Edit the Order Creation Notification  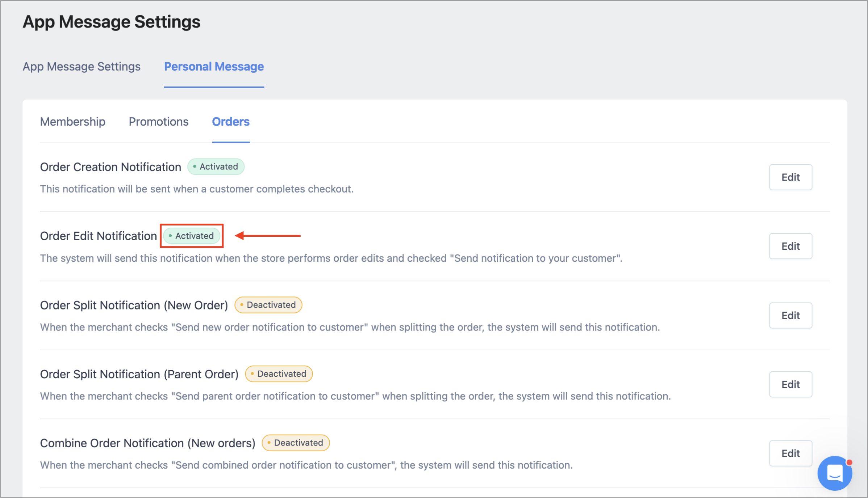(790, 177)
